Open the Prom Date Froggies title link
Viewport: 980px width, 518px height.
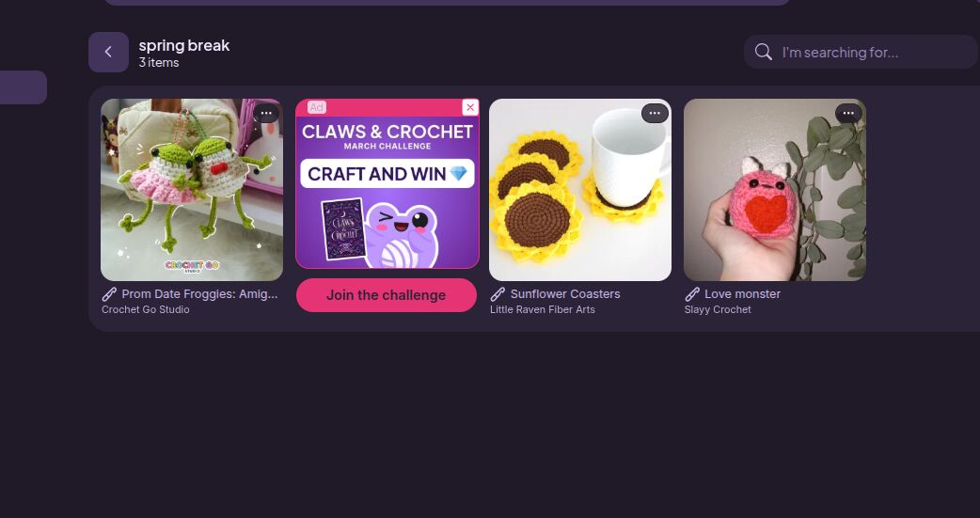click(199, 293)
